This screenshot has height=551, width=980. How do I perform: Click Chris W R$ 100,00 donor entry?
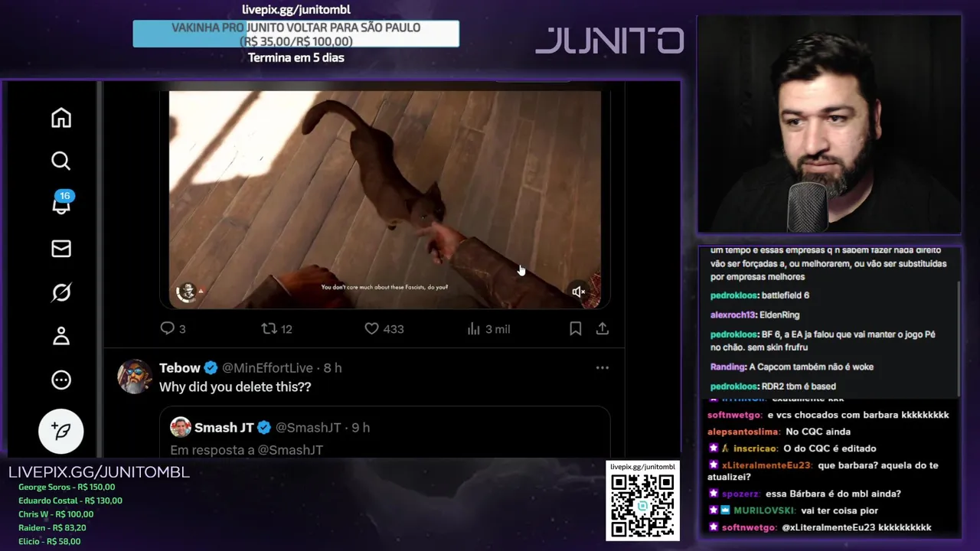[56, 514]
